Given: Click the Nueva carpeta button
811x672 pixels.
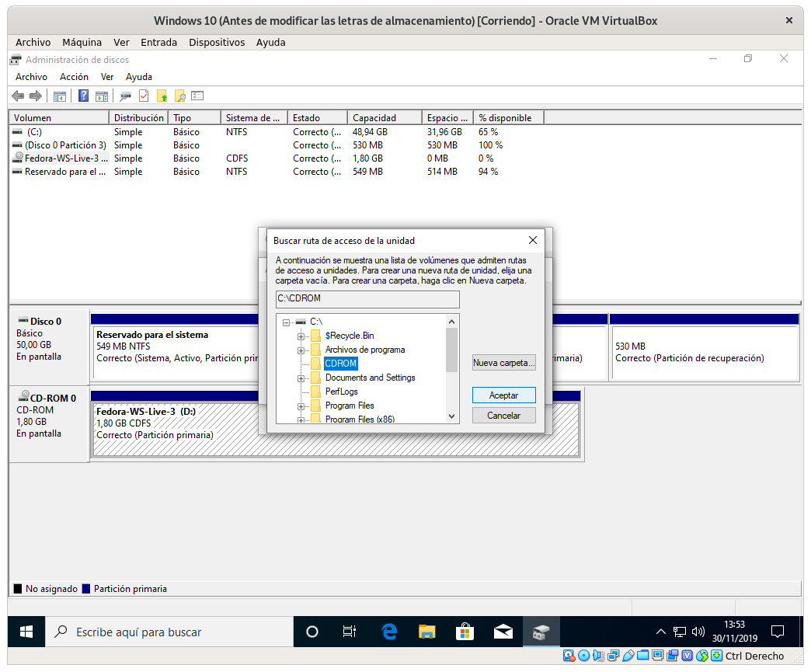Looking at the screenshot, I should (x=503, y=363).
